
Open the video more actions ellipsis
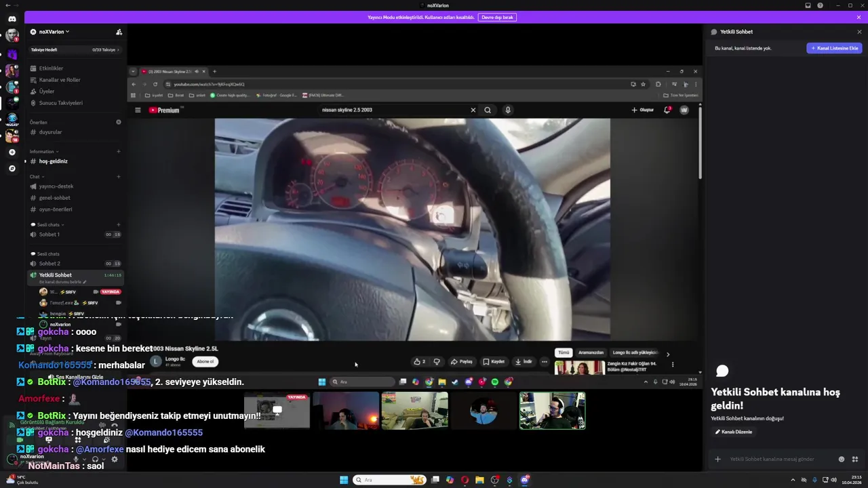[x=544, y=361]
